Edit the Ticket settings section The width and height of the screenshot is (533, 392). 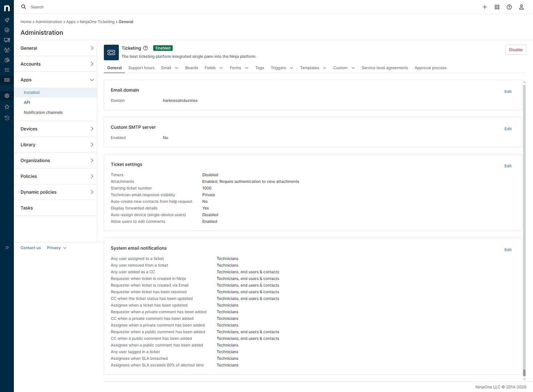pyautogui.click(x=508, y=166)
